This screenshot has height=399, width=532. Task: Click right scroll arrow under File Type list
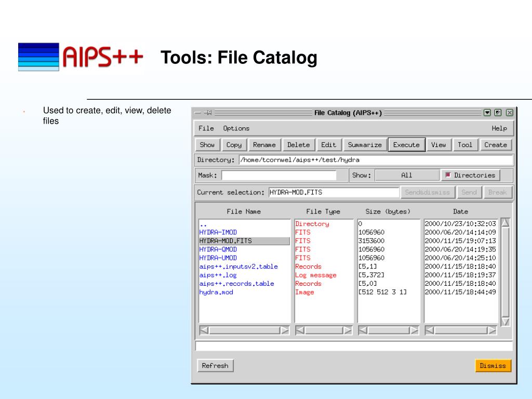pos(348,330)
